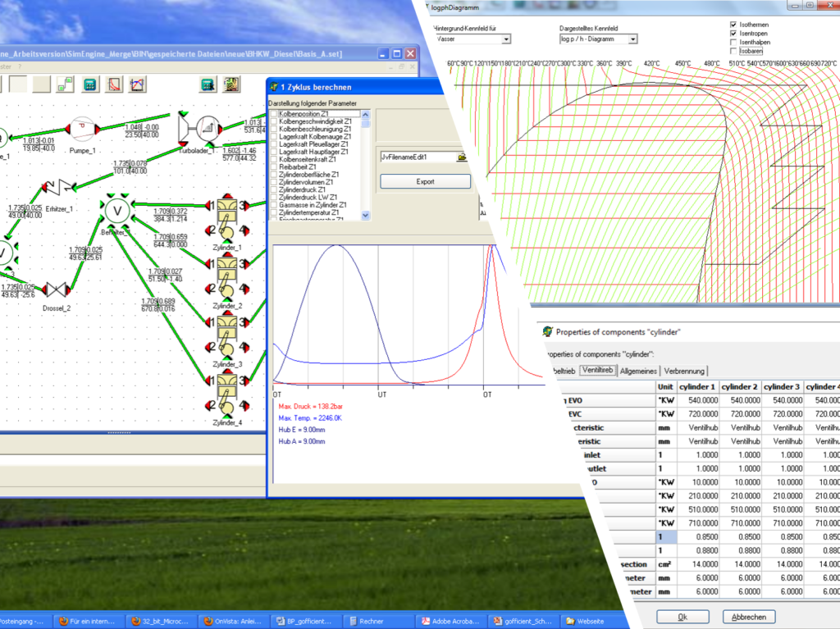Select the highlighted Unit cell showing 1
Image resolution: width=840 pixels, height=629 pixels.
[x=666, y=537]
